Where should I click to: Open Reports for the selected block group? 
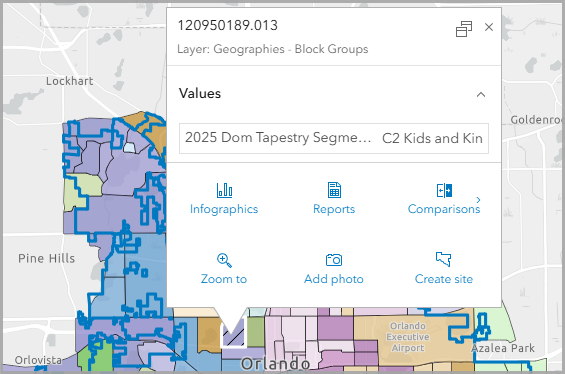tap(334, 199)
